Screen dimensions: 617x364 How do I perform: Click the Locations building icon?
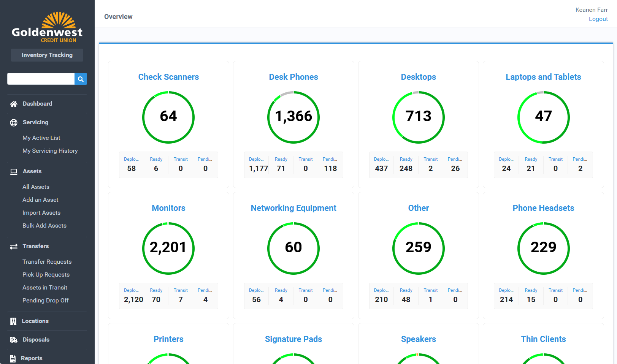point(14,321)
